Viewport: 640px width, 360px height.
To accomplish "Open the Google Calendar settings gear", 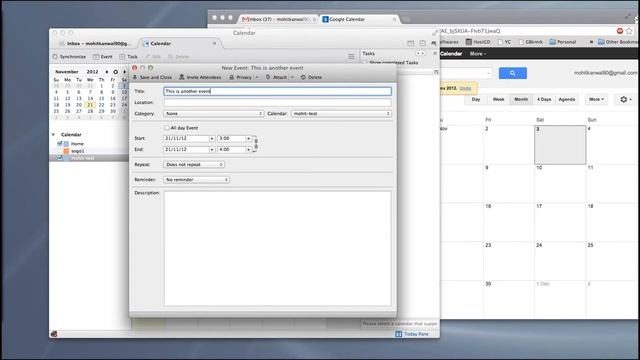I will point(626,99).
